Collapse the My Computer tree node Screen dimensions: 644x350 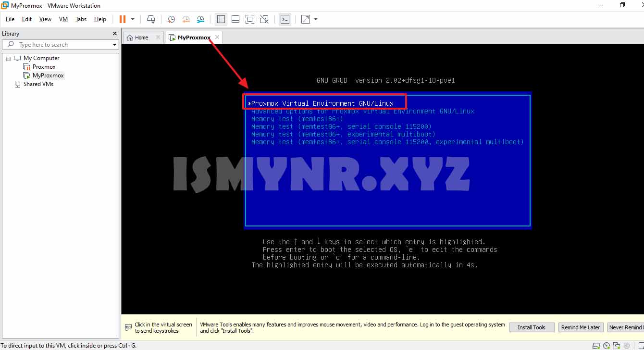click(8, 58)
